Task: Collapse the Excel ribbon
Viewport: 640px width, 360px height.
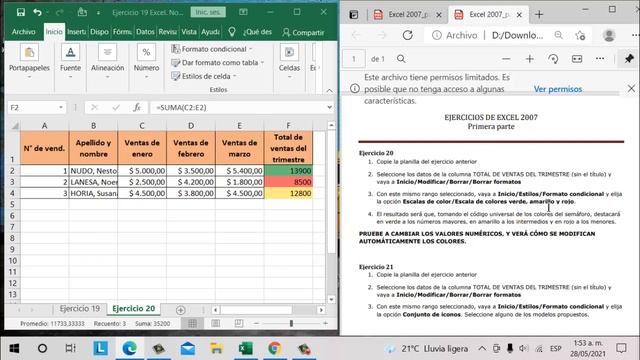Action: [329, 91]
